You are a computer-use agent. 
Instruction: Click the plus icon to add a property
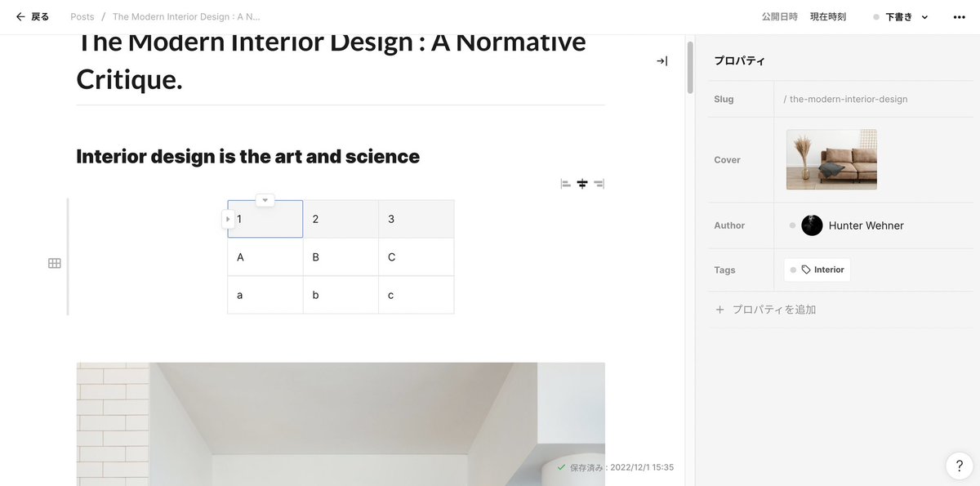click(x=719, y=310)
